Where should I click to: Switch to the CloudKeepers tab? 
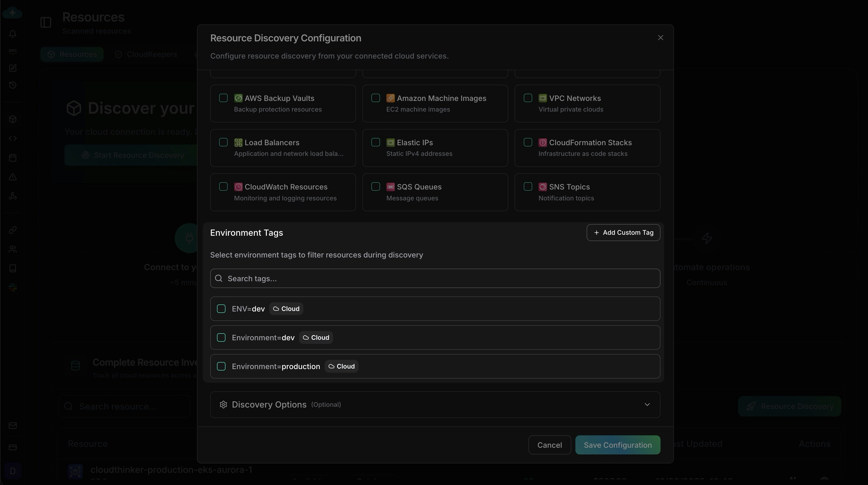point(146,54)
